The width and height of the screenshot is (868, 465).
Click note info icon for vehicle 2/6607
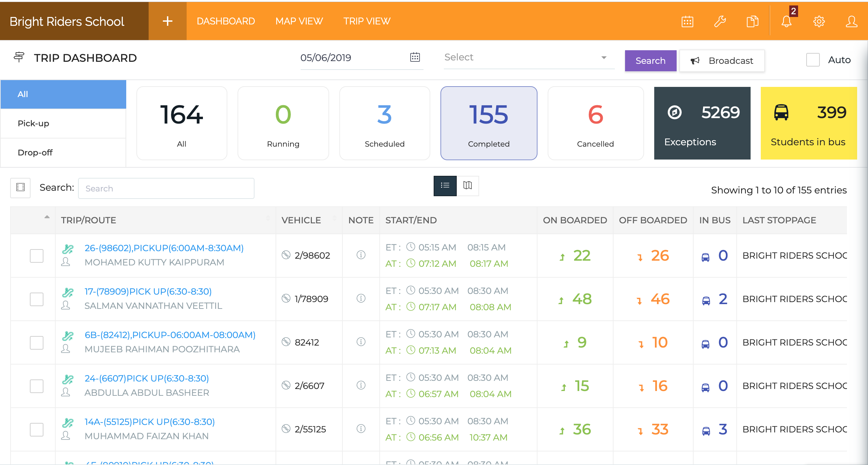tap(361, 385)
